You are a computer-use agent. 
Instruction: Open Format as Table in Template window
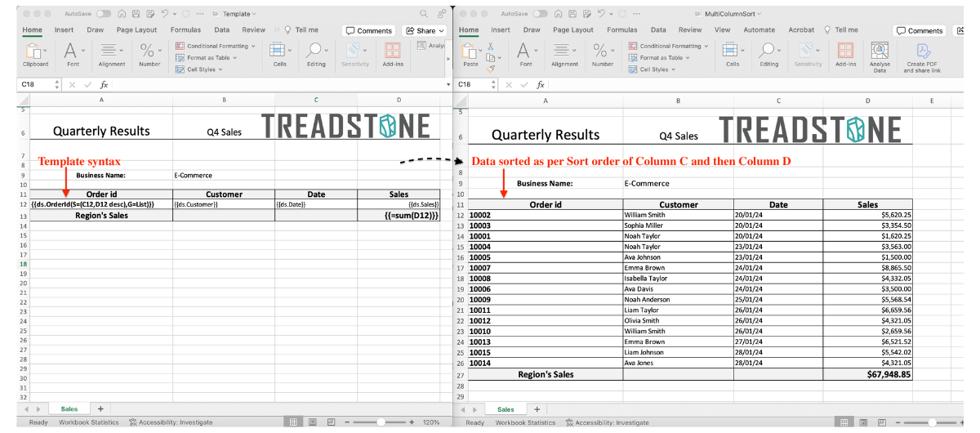pos(207,58)
